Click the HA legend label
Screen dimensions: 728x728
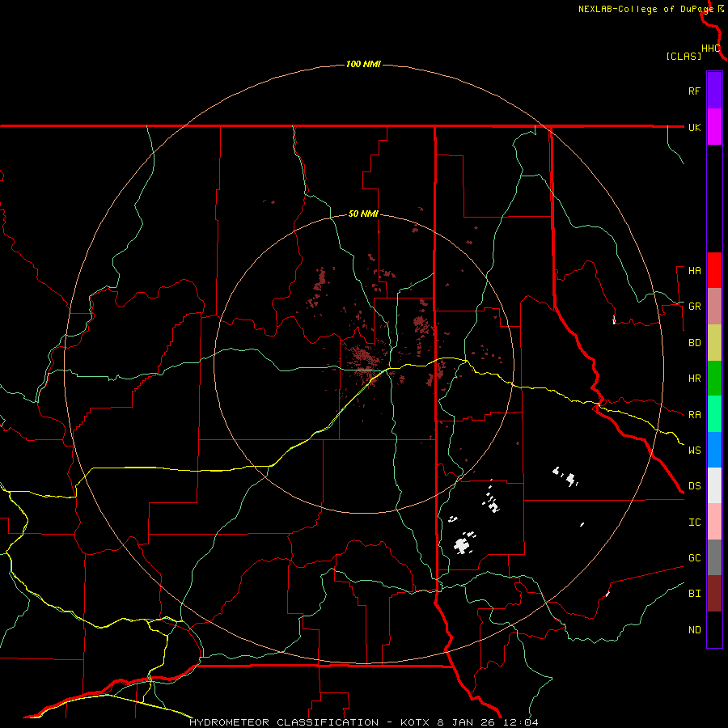(x=694, y=271)
